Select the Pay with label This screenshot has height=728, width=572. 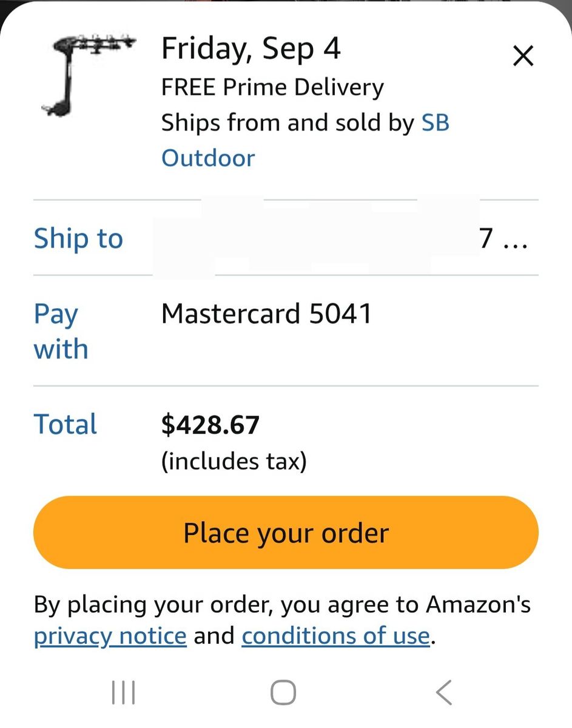coord(61,331)
